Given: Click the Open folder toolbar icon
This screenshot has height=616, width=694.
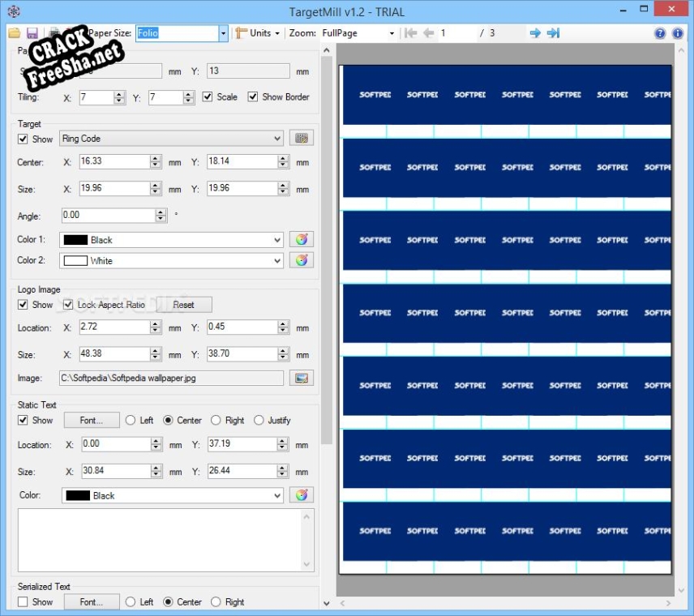Looking at the screenshot, I should coord(15,33).
